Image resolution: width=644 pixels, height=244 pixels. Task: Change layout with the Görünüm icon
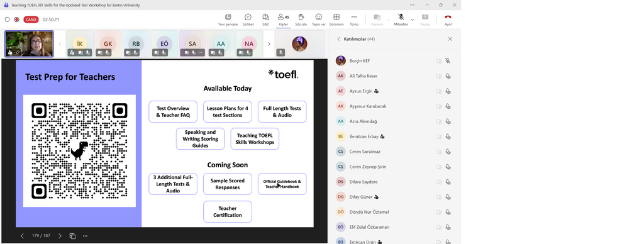[336, 19]
